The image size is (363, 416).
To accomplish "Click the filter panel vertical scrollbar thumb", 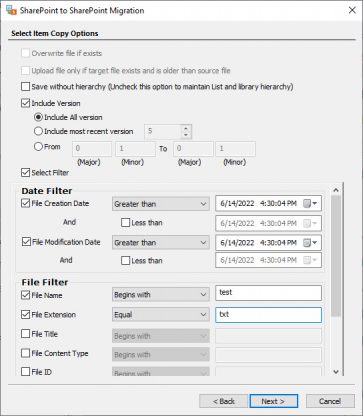I will tap(336, 256).
